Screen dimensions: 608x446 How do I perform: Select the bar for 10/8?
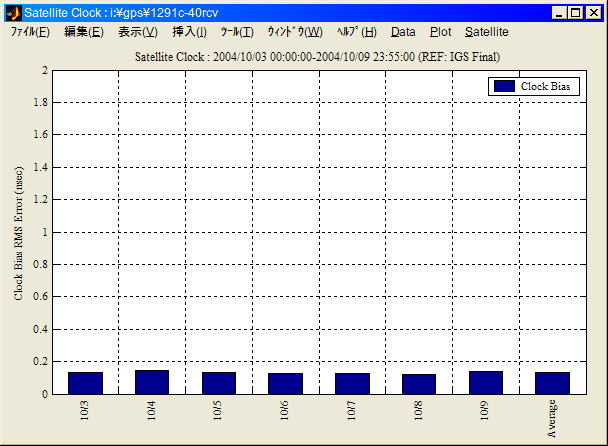click(x=419, y=384)
